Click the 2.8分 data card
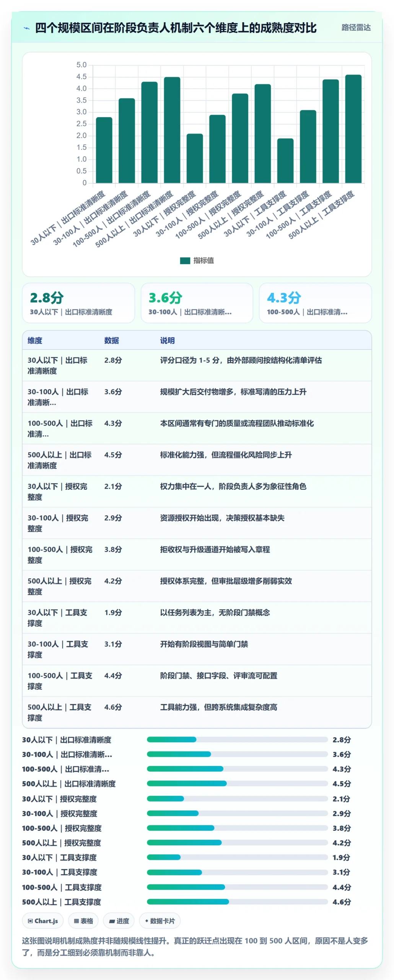 click(78, 303)
